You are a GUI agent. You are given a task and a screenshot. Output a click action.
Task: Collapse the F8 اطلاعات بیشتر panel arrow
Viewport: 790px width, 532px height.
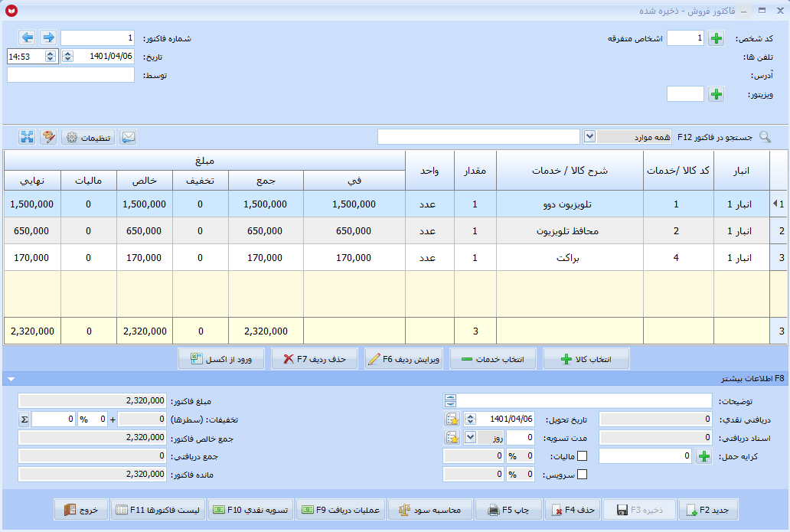(x=11, y=379)
